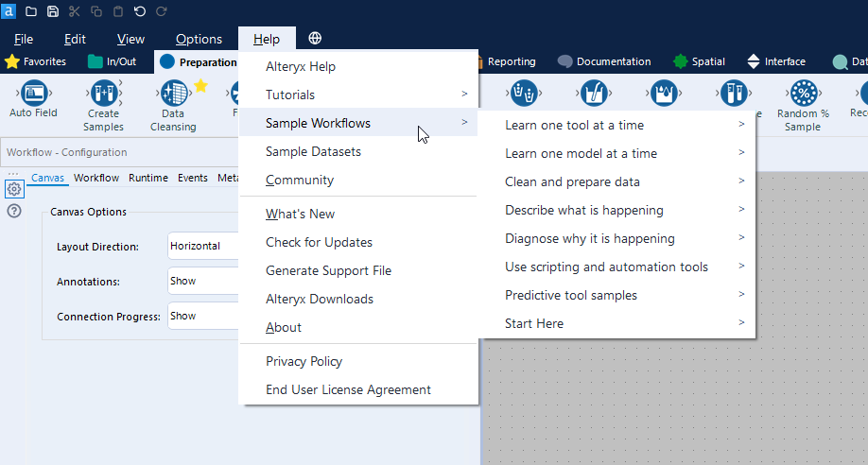Open the configuration gear icon

pyautogui.click(x=14, y=189)
